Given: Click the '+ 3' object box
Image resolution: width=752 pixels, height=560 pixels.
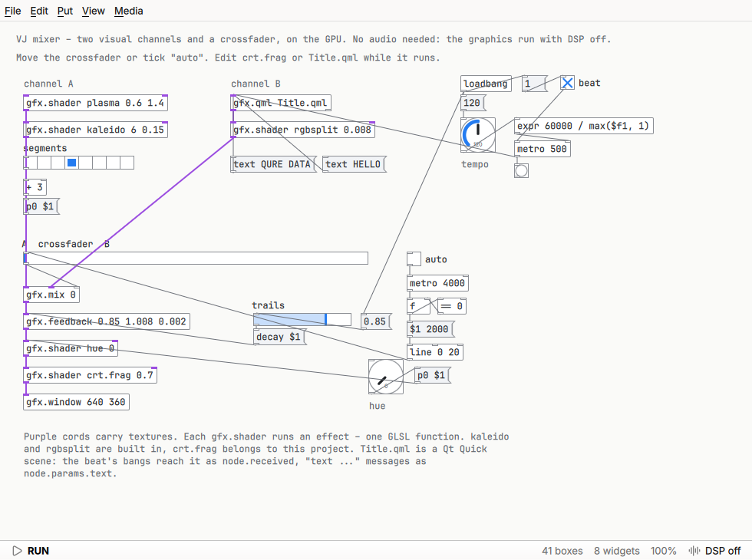Looking at the screenshot, I should click(35, 187).
